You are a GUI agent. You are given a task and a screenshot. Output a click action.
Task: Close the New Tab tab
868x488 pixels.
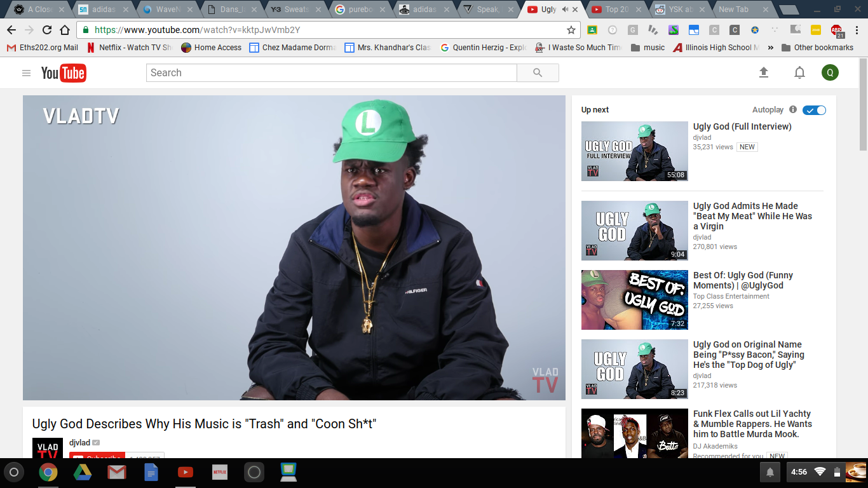click(767, 10)
